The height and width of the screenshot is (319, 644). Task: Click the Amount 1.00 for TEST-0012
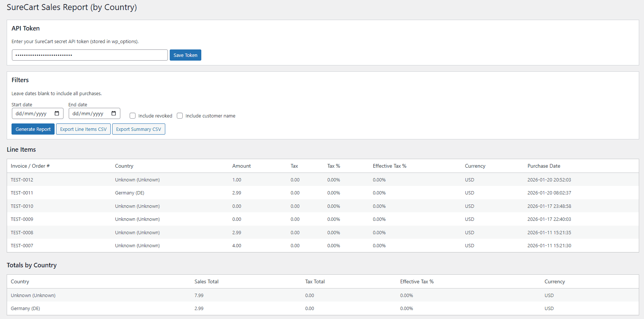click(237, 180)
